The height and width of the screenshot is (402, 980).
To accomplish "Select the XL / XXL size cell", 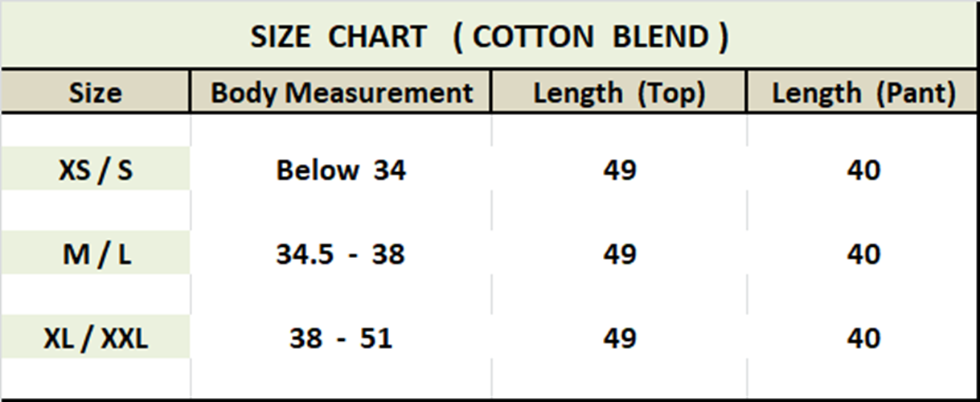I will pos(95,338).
